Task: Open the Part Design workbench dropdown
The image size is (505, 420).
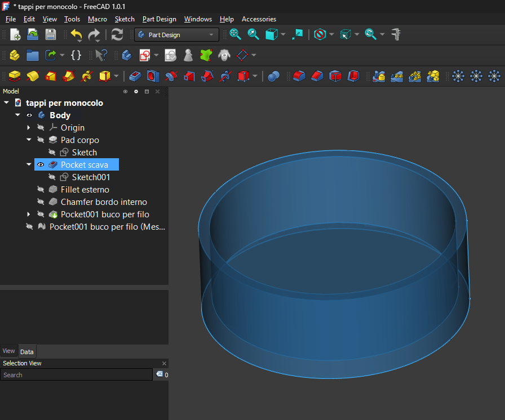Action: [x=176, y=35]
